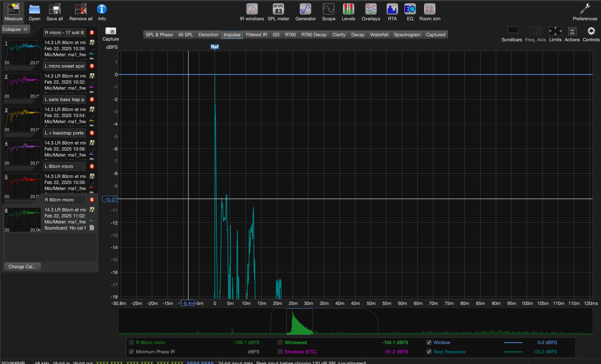Click the dBFS y-axis unit label
The height and width of the screenshot is (364, 601).
point(112,47)
